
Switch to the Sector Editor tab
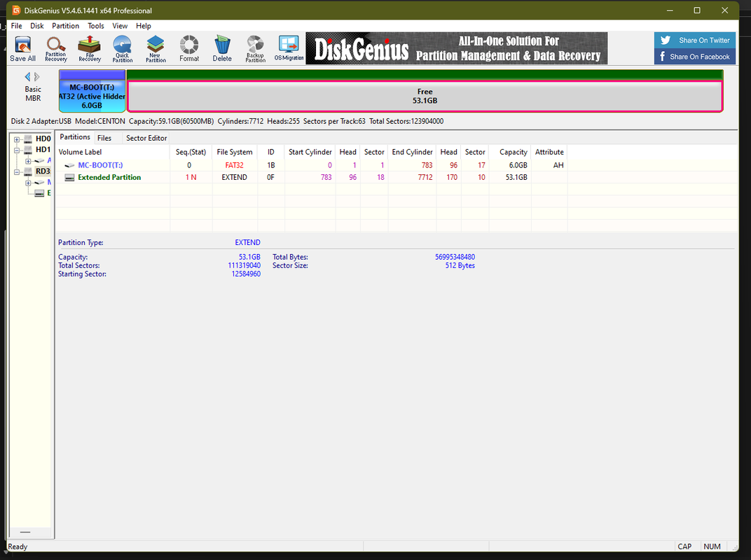pos(146,138)
